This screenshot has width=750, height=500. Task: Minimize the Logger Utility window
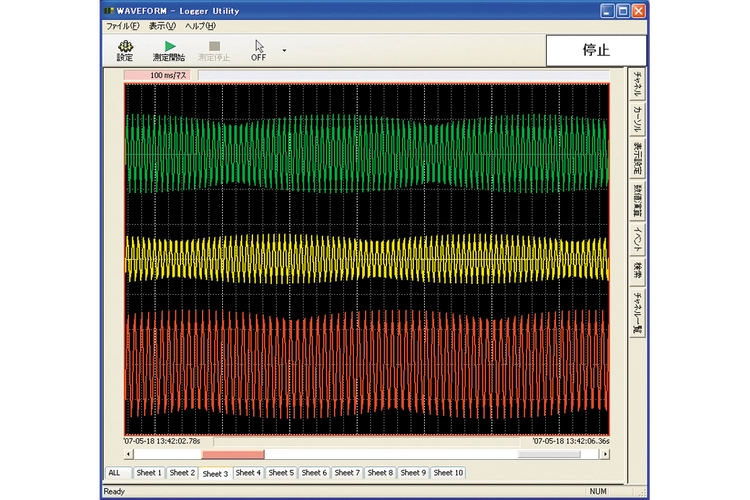[607, 11]
